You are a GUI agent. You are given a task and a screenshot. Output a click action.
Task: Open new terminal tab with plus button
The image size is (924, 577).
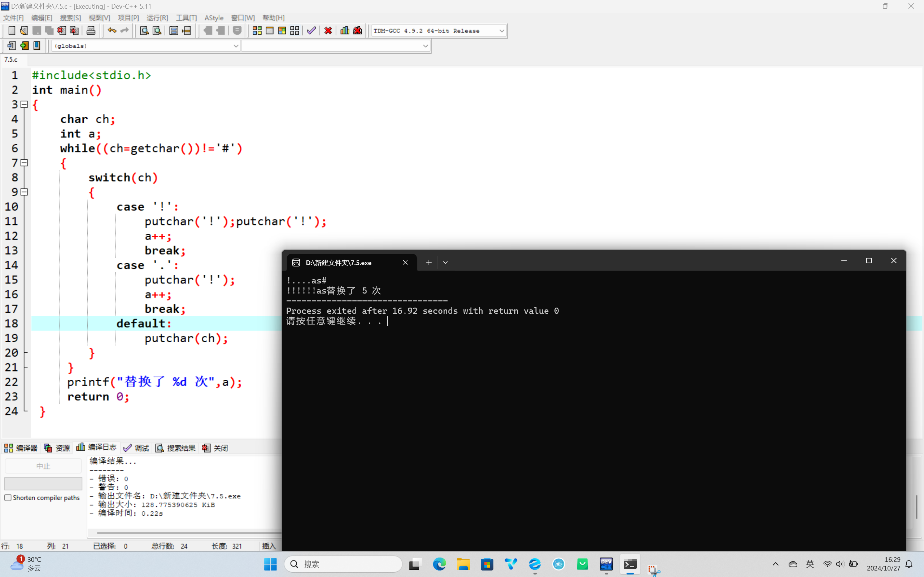tap(429, 263)
